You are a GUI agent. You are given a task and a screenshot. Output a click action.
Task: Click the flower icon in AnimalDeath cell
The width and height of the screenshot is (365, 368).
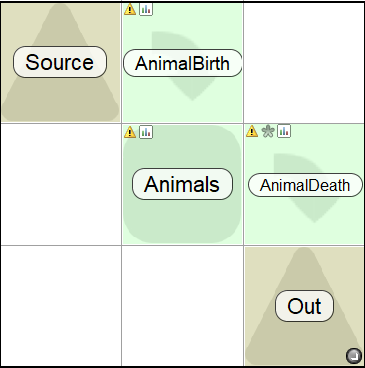click(x=268, y=131)
